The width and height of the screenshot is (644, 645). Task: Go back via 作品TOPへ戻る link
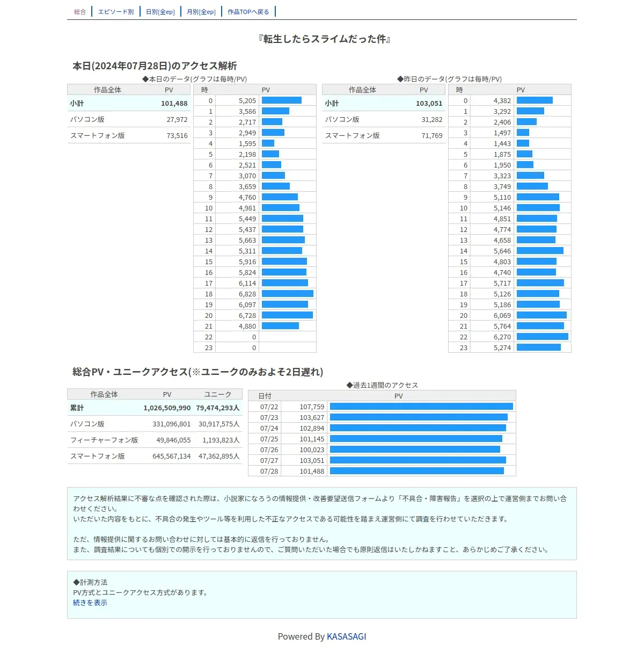248,12
